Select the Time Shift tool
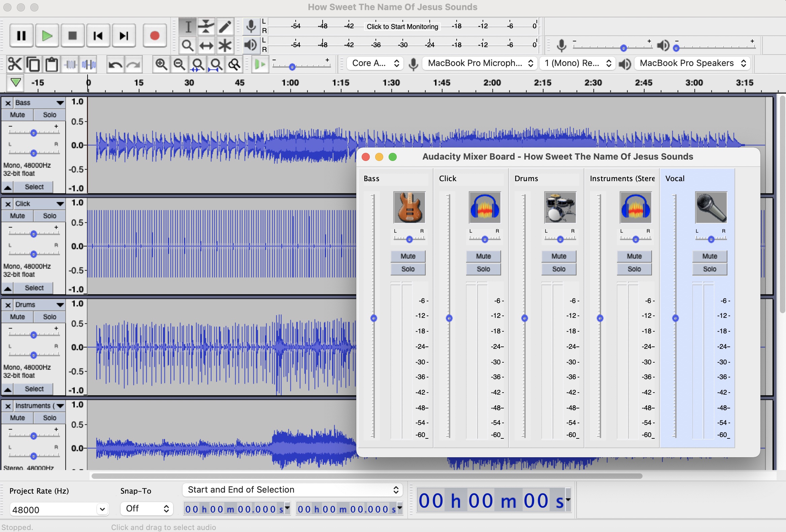This screenshot has height=532, width=786. [x=206, y=45]
